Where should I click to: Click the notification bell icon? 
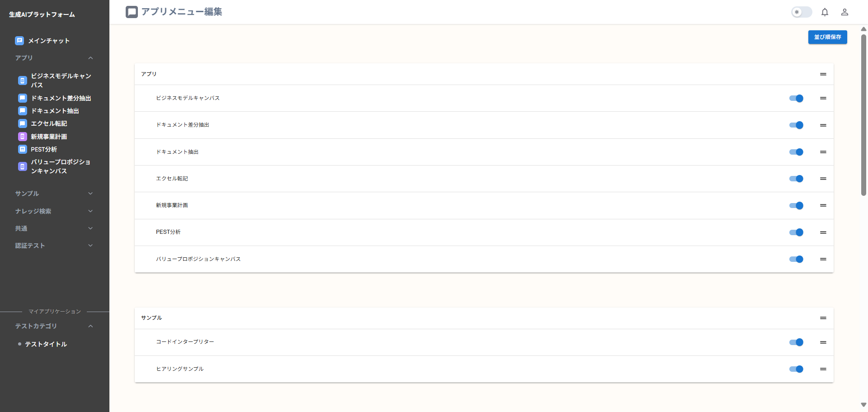(825, 12)
